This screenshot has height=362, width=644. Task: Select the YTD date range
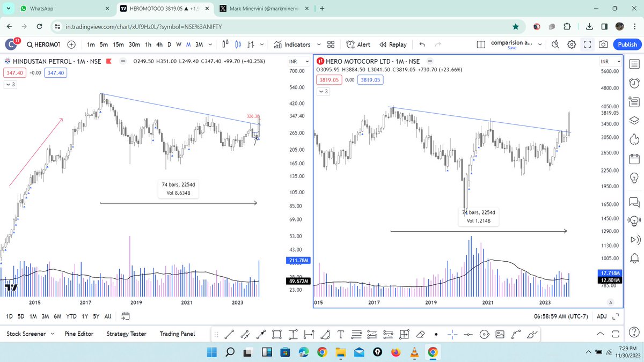point(71,316)
